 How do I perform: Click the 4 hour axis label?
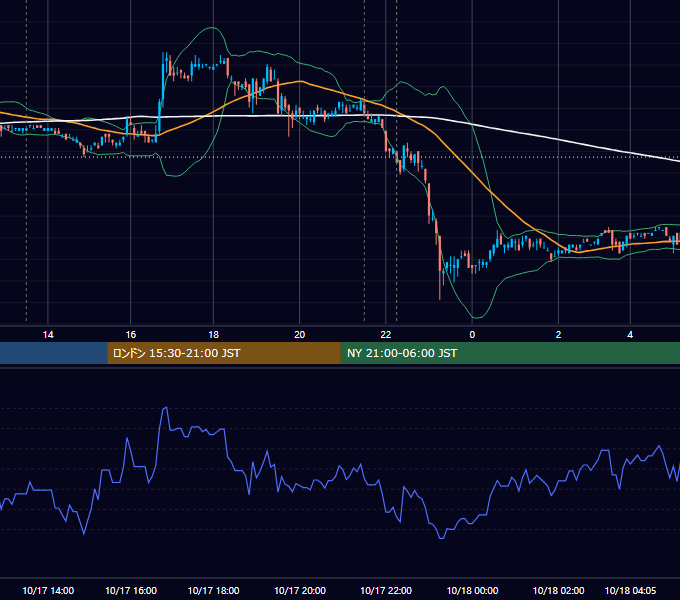[630, 335]
